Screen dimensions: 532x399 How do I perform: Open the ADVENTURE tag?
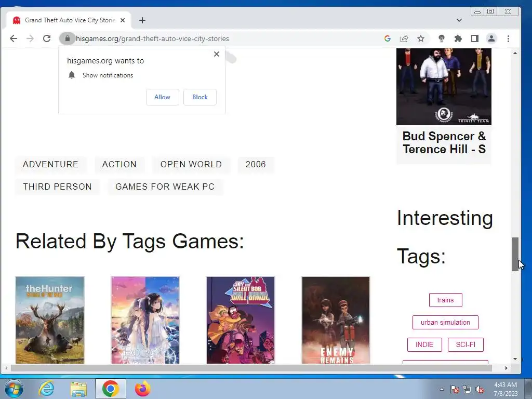coord(50,164)
